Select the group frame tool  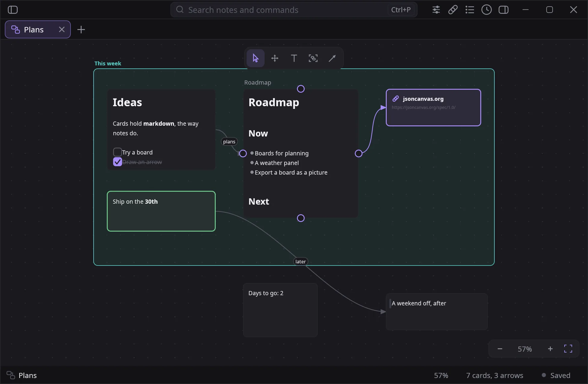[313, 58]
